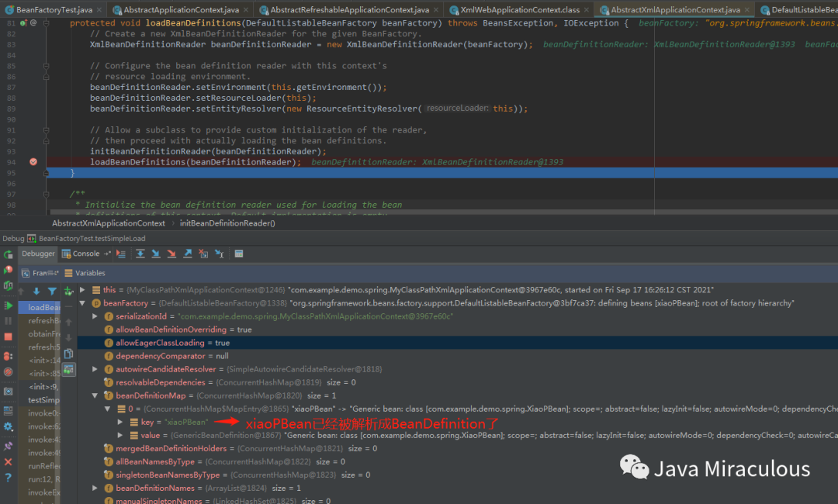Select dependencyComparator = null row
838x504 pixels.
pos(458,356)
